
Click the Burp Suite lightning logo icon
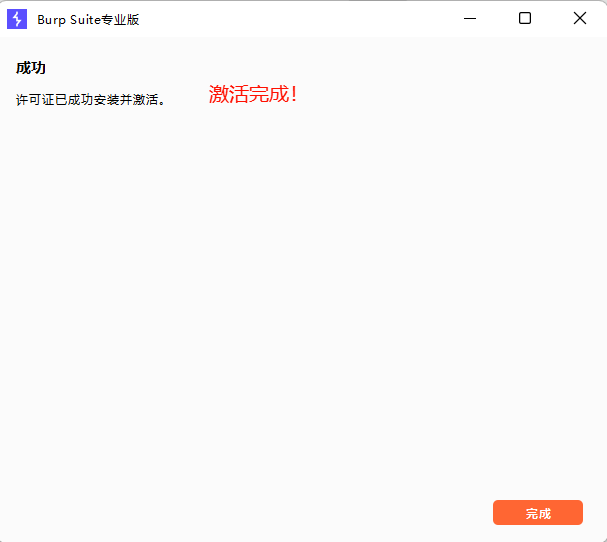tap(17, 19)
